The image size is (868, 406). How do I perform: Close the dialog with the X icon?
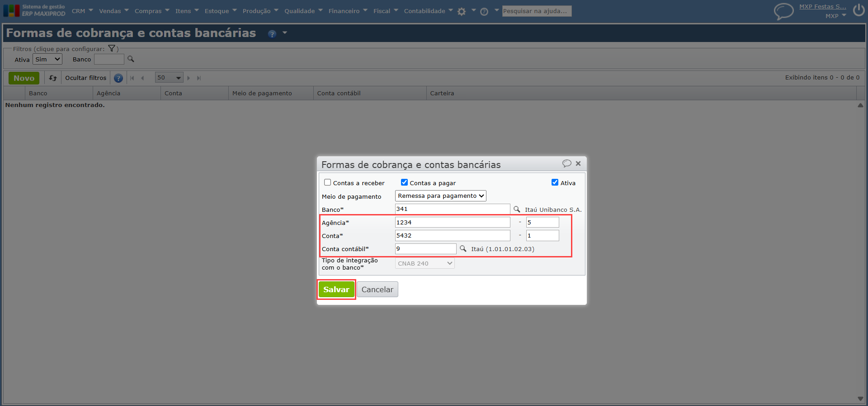pos(578,163)
